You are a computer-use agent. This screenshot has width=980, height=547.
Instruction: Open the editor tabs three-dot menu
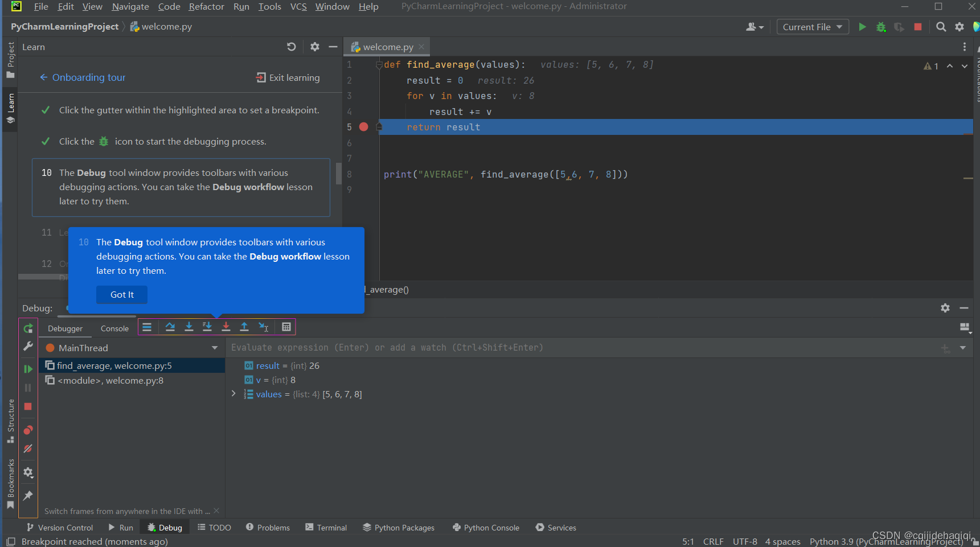964,47
